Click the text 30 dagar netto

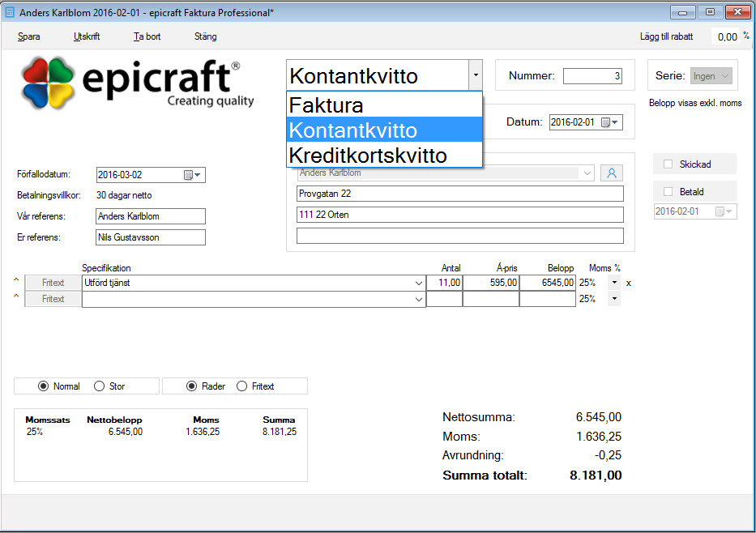point(124,196)
